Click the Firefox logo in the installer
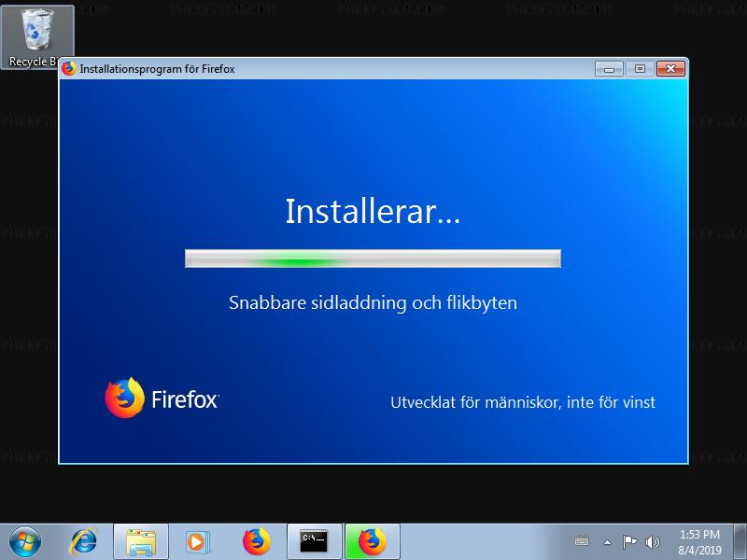 click(x=162, y=399)
